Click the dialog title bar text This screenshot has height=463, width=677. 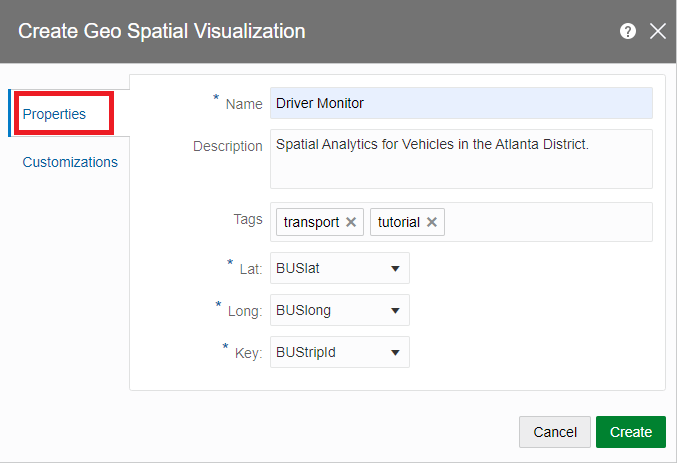162,31
